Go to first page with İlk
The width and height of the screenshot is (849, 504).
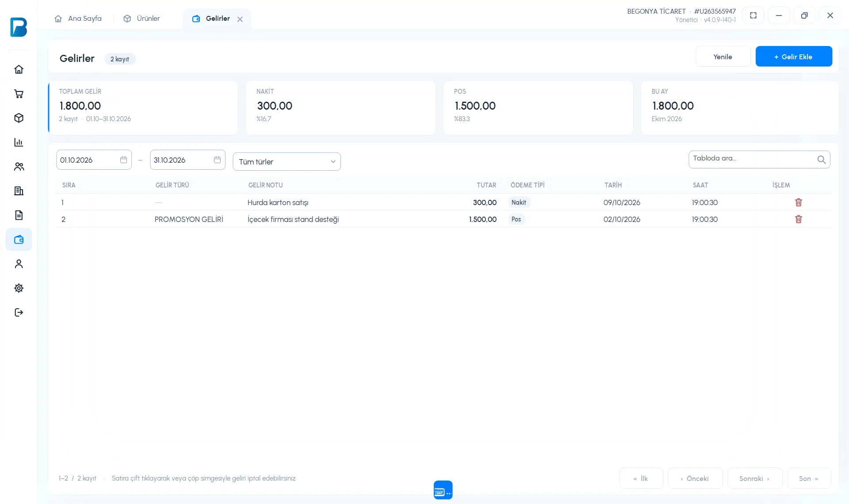pyautogui.click(x=641, y=478)
